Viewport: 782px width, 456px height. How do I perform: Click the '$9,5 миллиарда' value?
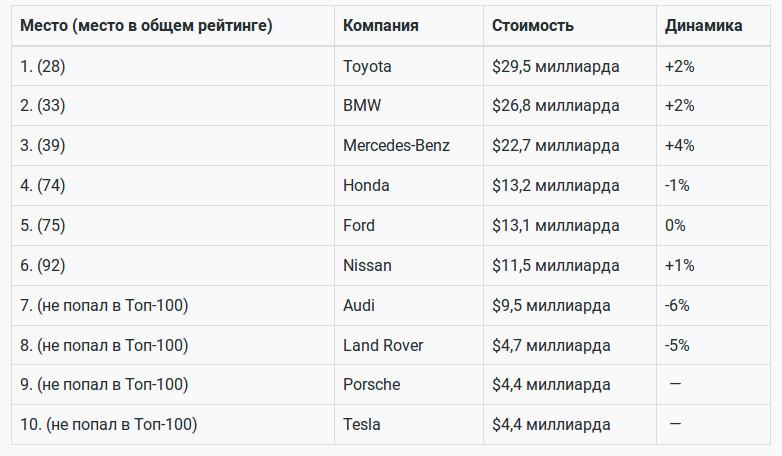click(551, 305)
